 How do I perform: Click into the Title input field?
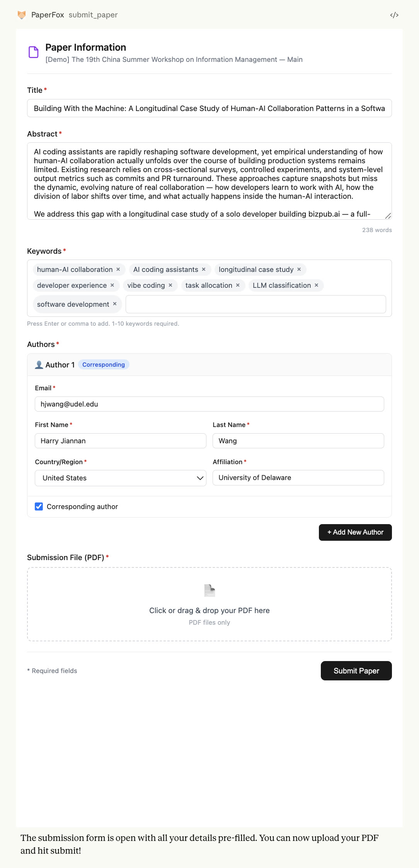209,108
